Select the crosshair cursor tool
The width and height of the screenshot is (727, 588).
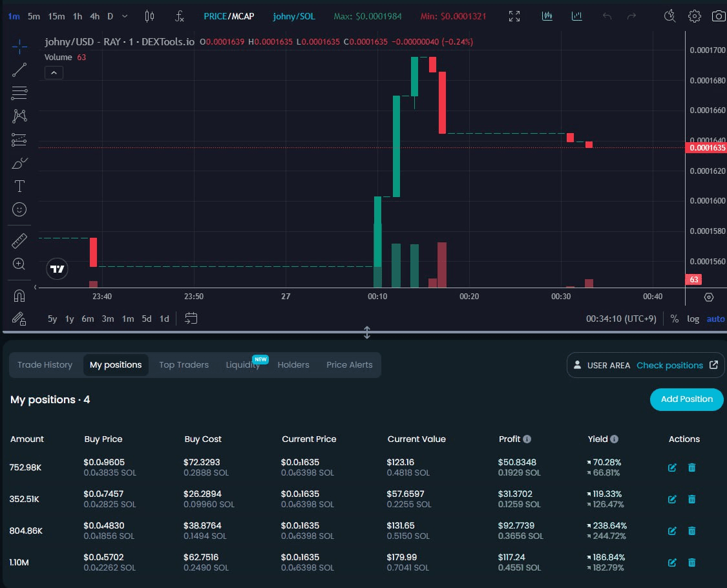(19, 47)
